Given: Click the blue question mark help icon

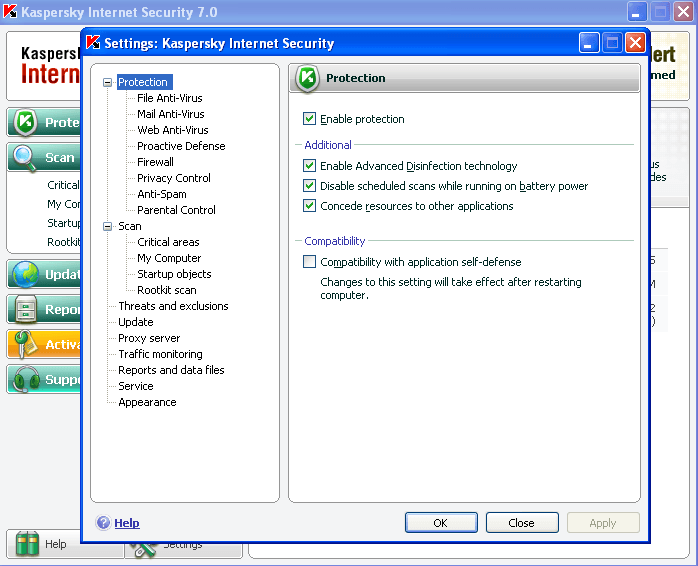Looking at the screenshot, I should click(103, 522).
